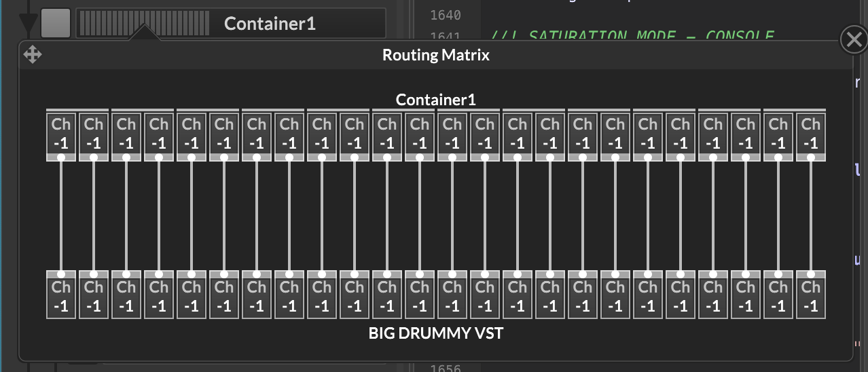868x372 pixels.
Task: Toggle the first Container1 source channel
Action: 61,134
